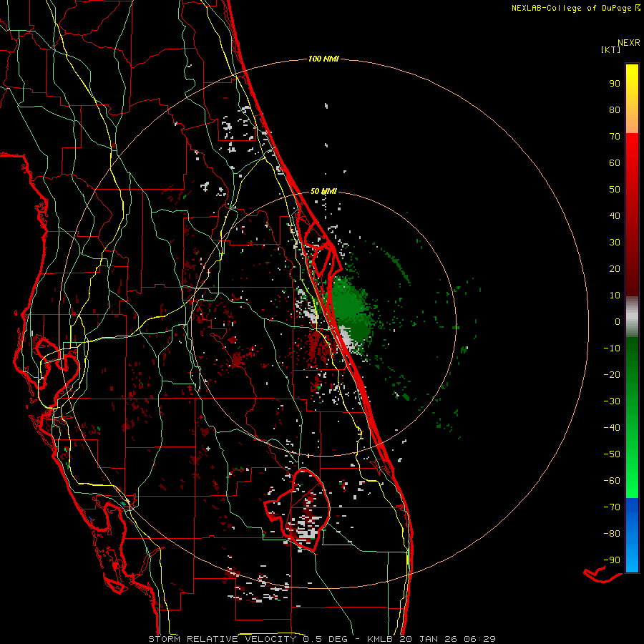
Task: Click the 80 value on the velocity scale
Action: pos(615,109)
